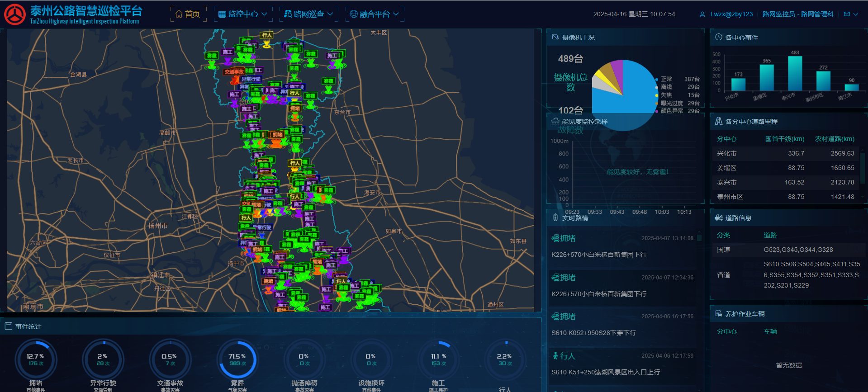Click the user profile icon
The image size is (868, 392).
coord(702,14)
